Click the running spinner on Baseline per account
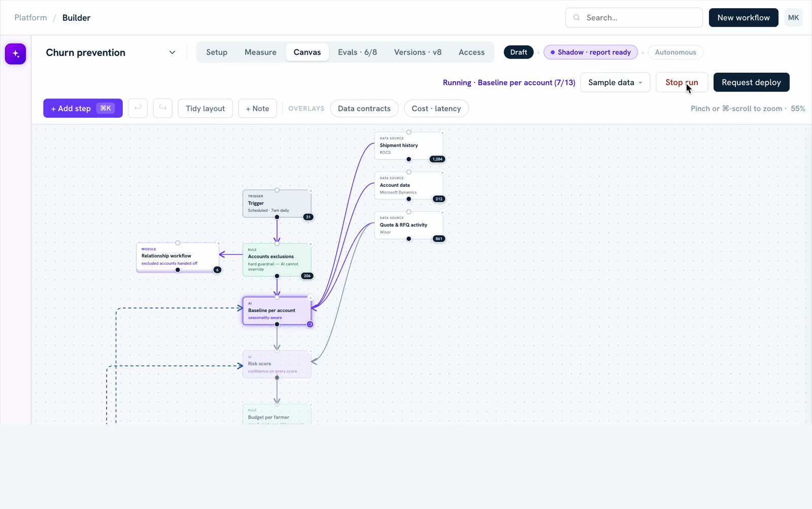Image resolution: width=812 pixels, height=509 pixels. coord(310,324)
